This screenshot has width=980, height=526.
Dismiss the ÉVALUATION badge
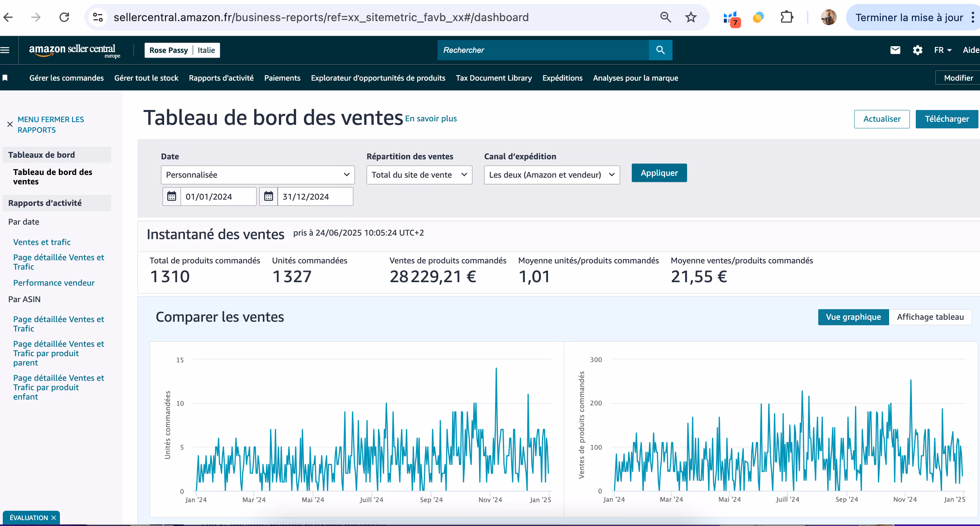tap(54, 518)
